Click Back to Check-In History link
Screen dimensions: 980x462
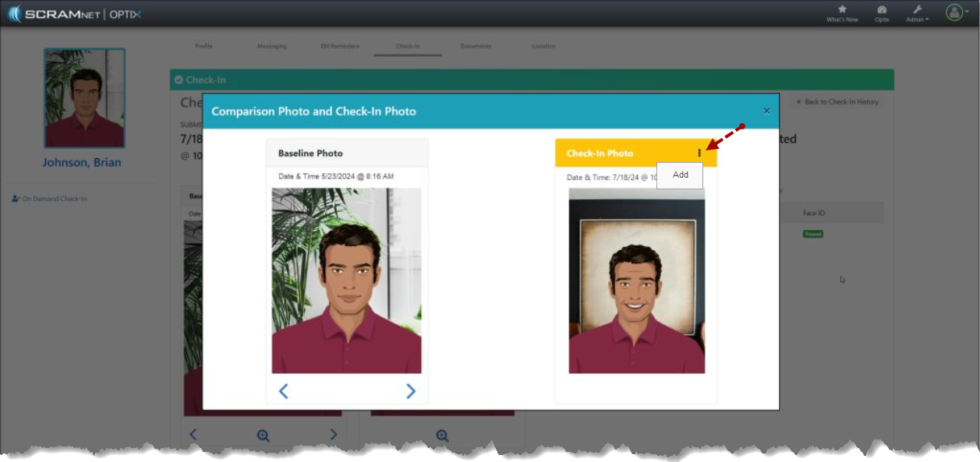(837, 102)
